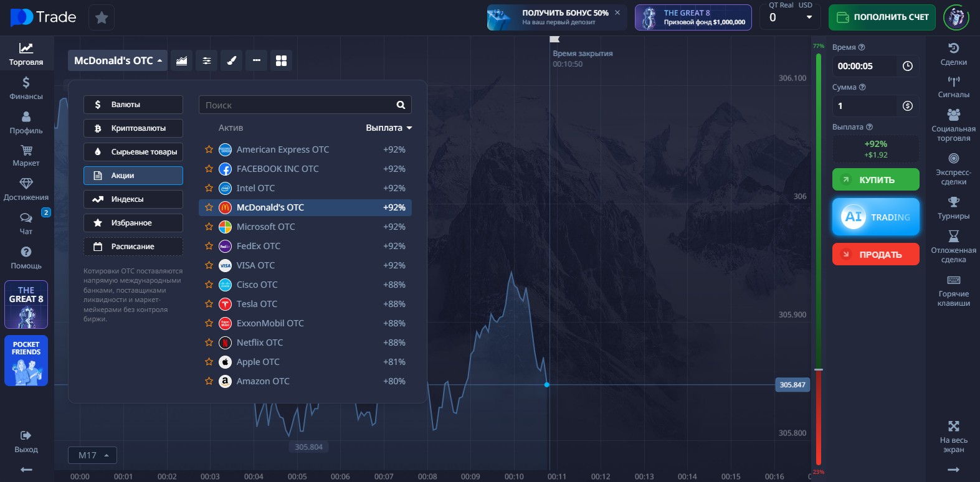Open Турниры panel
The height and width of the screenshot is (482, 980).
point(953,208)
